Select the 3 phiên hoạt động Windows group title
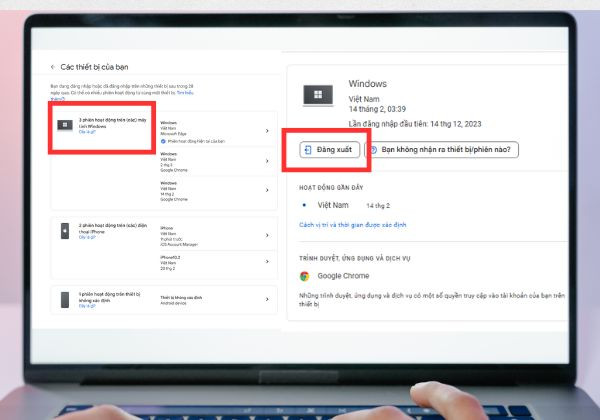The width and height of the screenshot is (600, 420). 112,123
